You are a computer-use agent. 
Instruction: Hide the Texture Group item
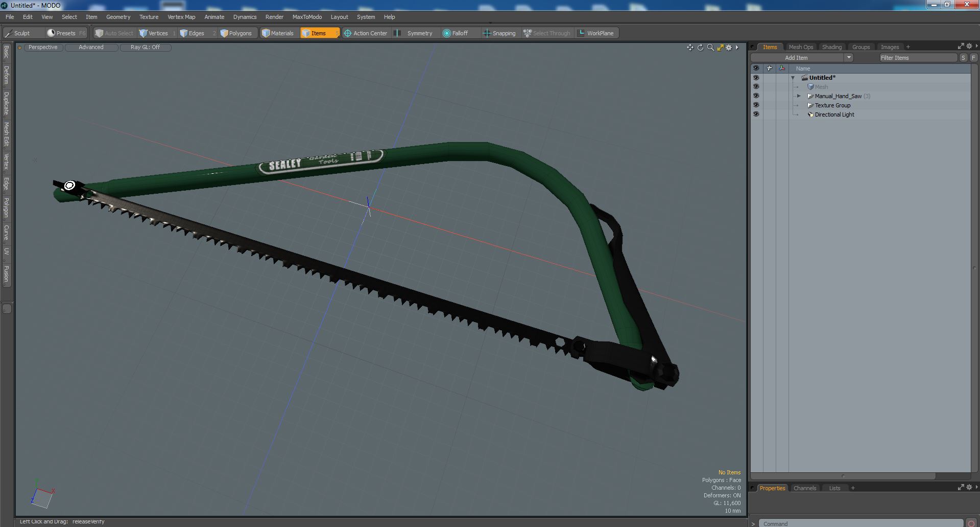pos(756,105)
